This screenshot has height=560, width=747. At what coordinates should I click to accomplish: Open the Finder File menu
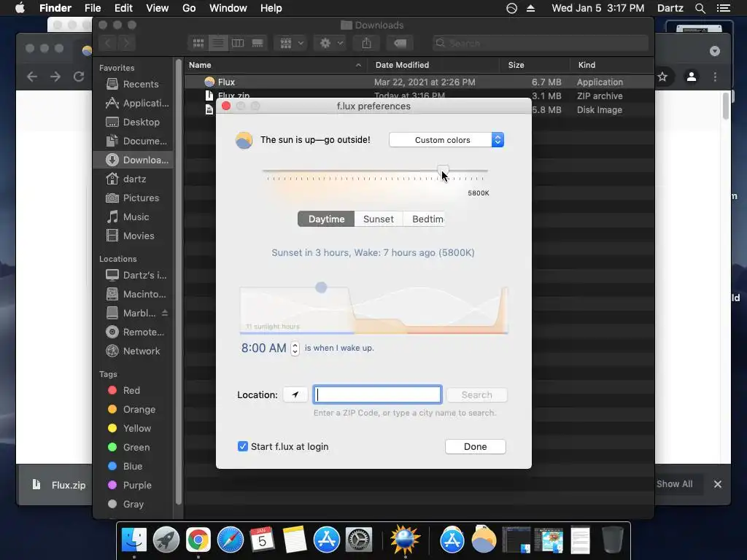click(93, 8)
